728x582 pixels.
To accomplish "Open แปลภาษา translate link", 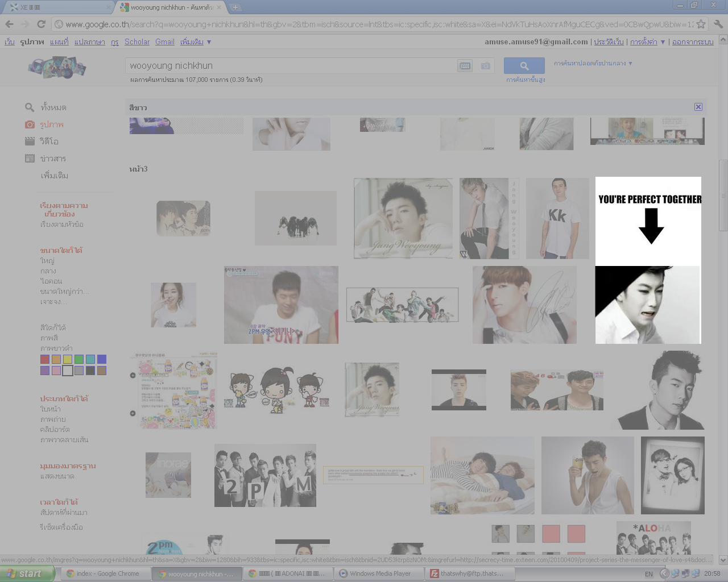I will (x=89, y=42).
